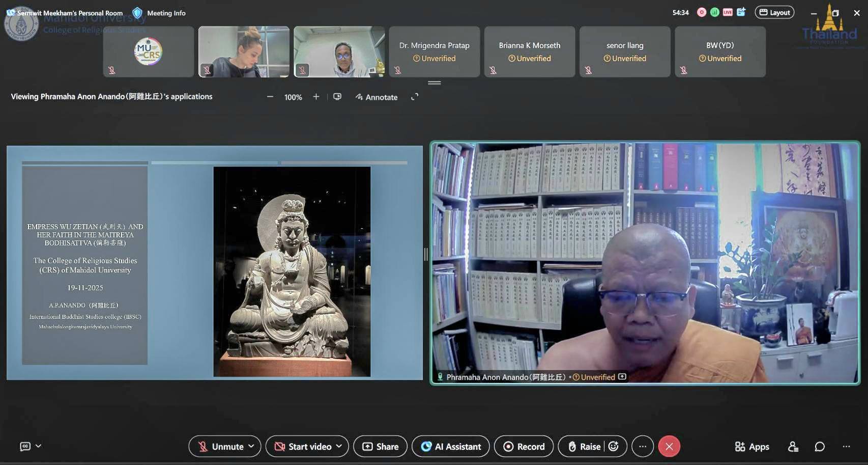This screenshot has height=465, width=868.
Task: Enter full screen view of shared content
Action: [415, 97]
